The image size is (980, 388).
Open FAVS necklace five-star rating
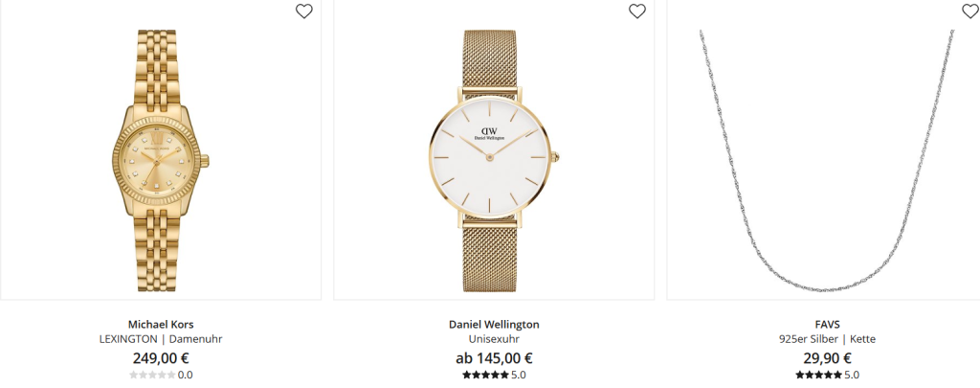coord(818,375)
